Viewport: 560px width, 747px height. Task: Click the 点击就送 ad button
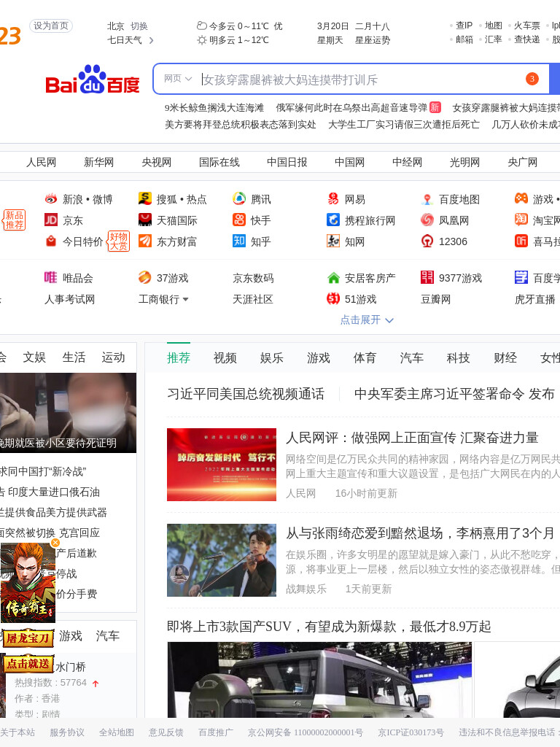(x=28, y=664)
